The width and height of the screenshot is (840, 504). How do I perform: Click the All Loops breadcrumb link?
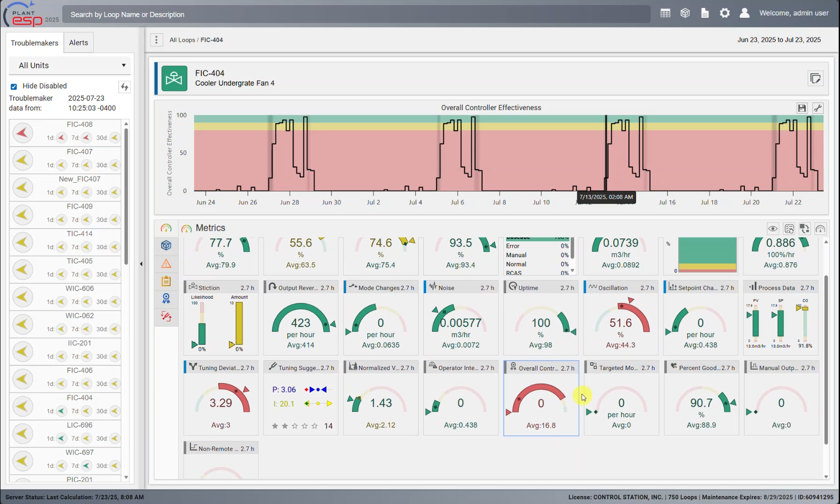coord(182,40)
